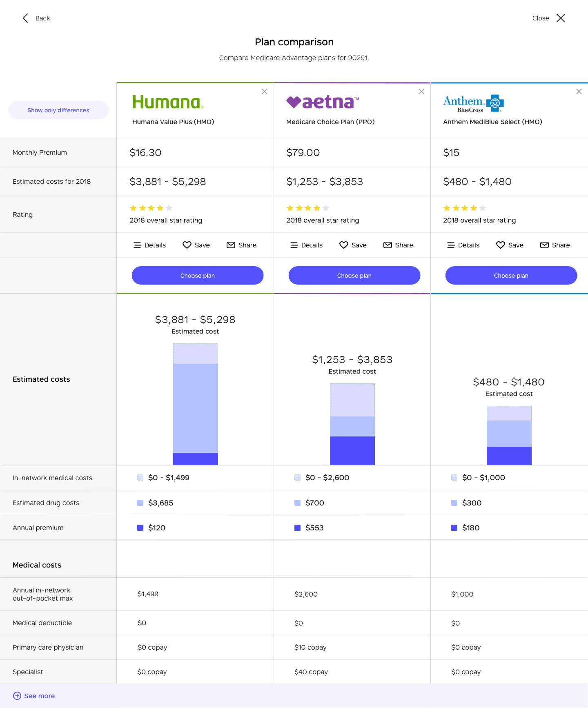Screen dimensions: 588x708
Task: Click Estimated costs for 2018 label
Action: coord(51,182)
